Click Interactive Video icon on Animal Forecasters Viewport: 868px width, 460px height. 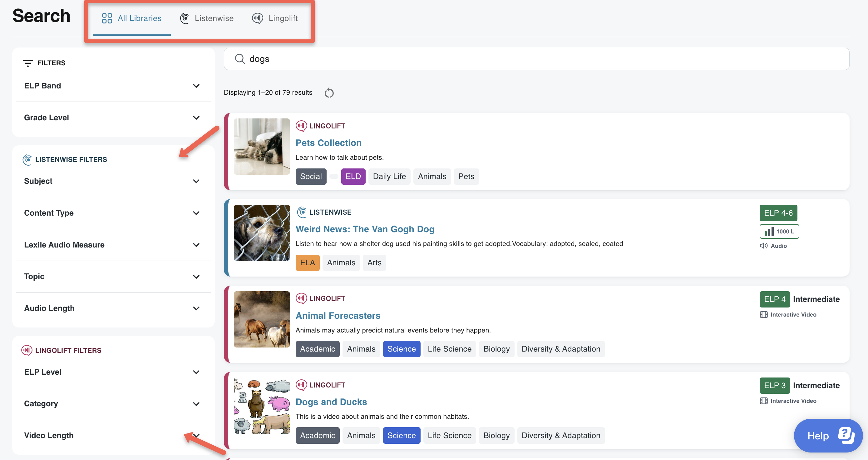coord(763,315)
